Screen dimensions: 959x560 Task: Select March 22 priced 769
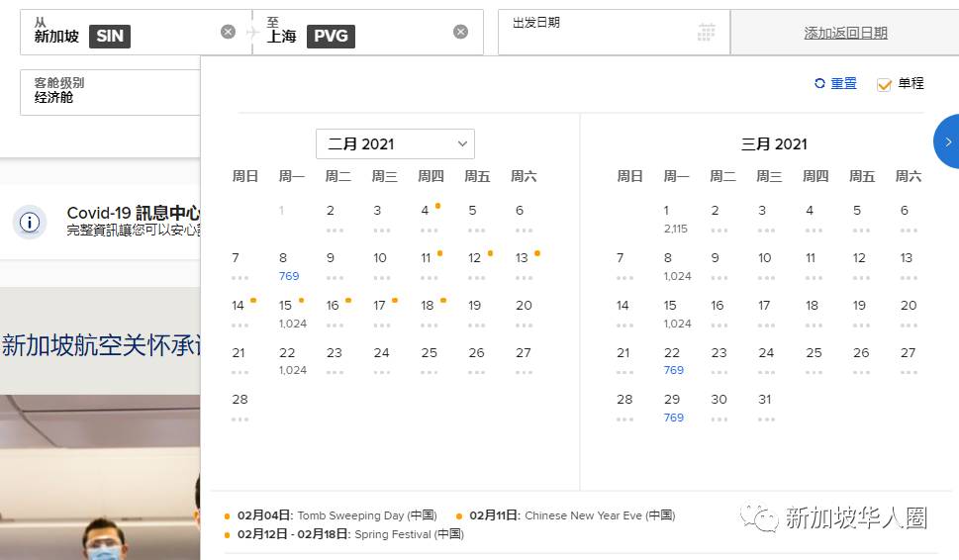(x=673, y=361)
